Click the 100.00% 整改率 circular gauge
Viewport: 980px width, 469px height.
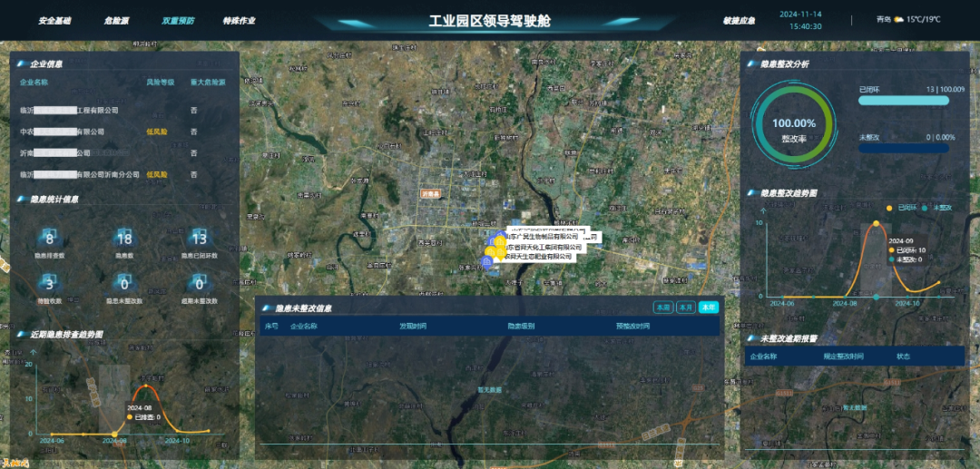pyautogui.click(x=793, y=128)
